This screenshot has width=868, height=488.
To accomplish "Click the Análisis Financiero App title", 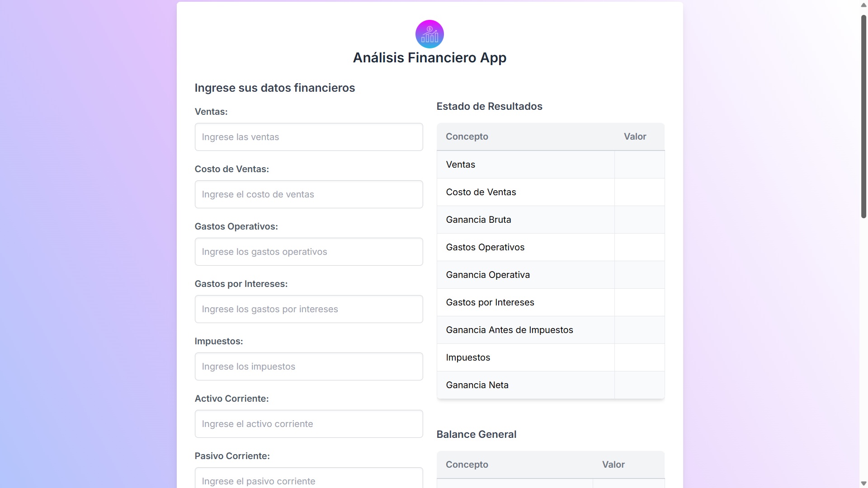I will (x=429, y=58).
